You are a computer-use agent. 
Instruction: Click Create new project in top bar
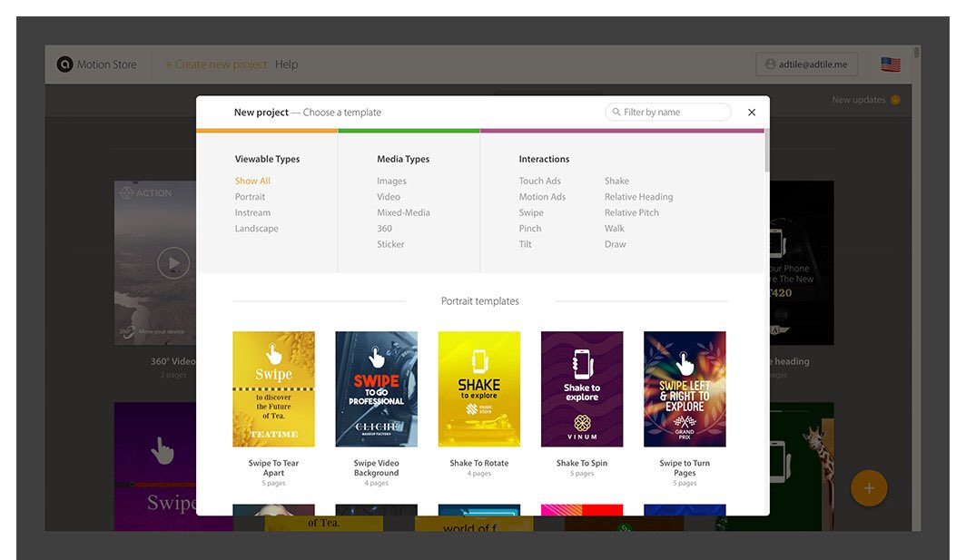216,64
